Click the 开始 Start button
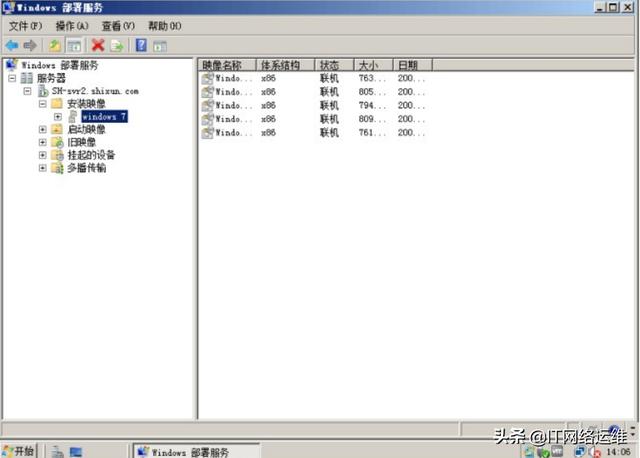Image resolution: width=640 pixels, height=458 pixels. 19,451
